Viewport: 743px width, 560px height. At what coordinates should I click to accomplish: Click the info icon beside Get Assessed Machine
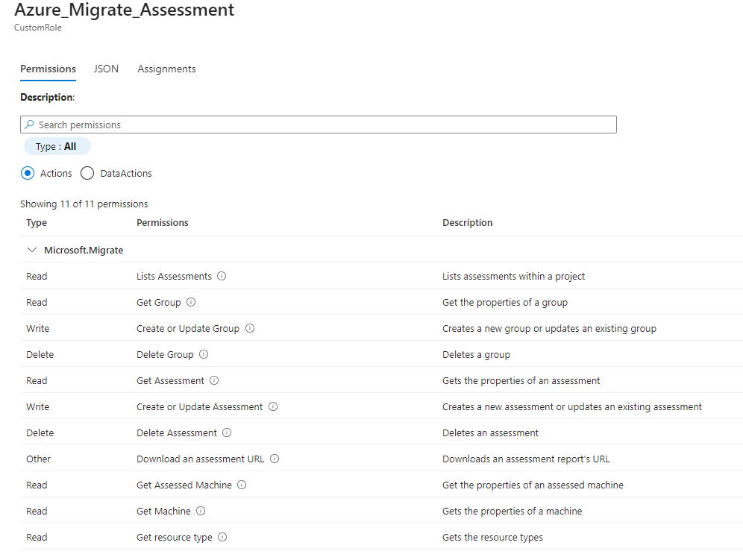(241, 485)
